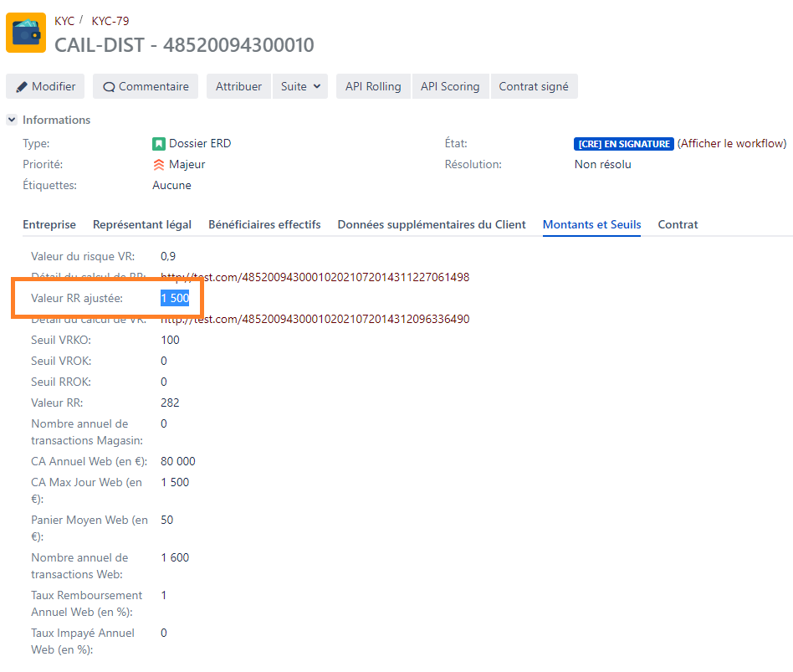Viewport: 793px width, 672px height.
Task: Open the KYC project breadcrumb link
Action: coord(64,21)
